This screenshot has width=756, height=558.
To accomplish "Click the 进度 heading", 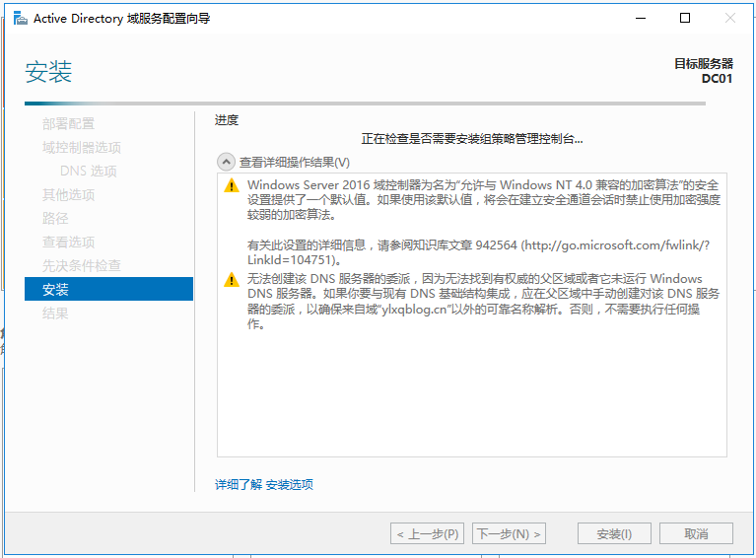I will (227, 120).
